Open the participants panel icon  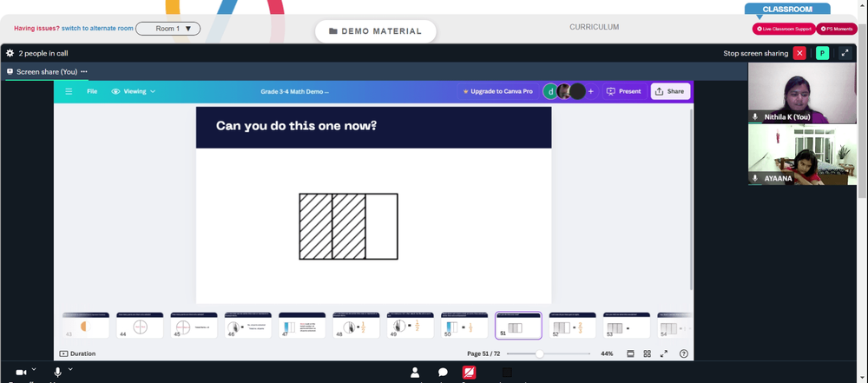coord(415,373)
